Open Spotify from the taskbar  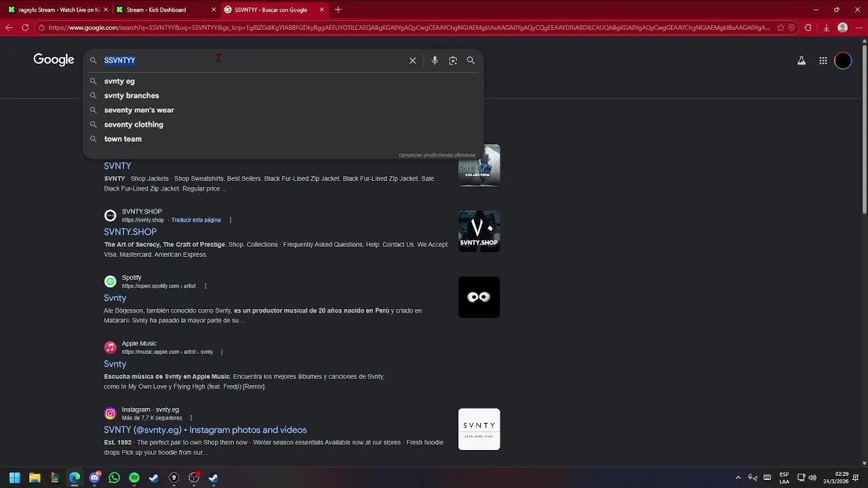134,478
